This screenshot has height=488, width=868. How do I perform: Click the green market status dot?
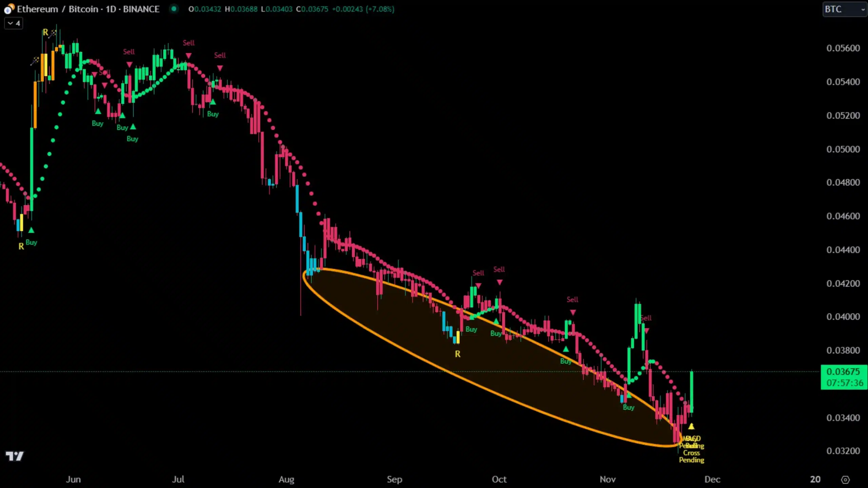pos(174,9)
